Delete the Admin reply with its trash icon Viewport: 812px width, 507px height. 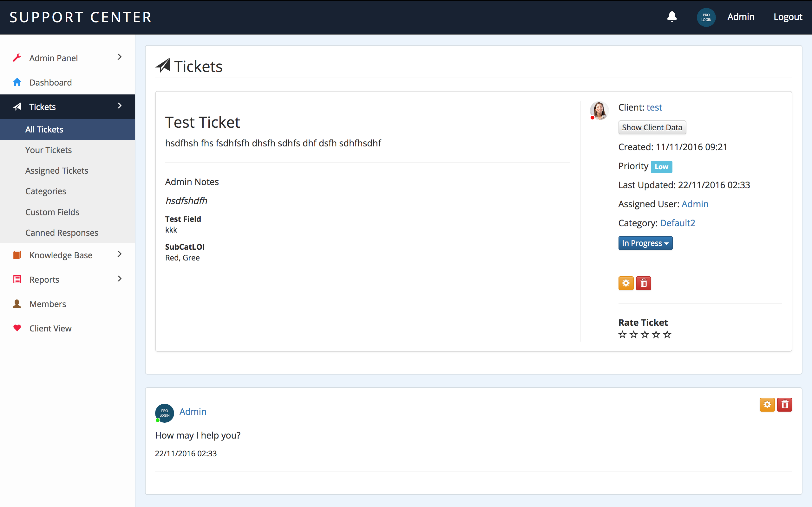784,404
